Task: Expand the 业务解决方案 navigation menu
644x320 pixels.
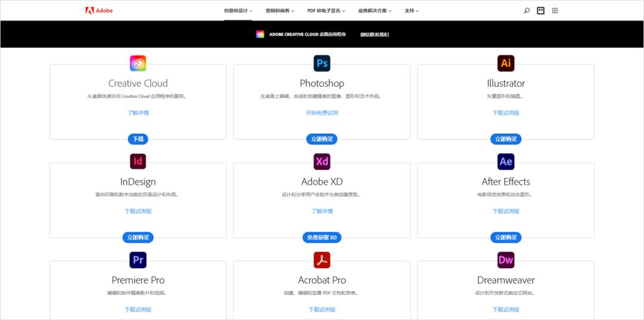Action: click(374, 11)
